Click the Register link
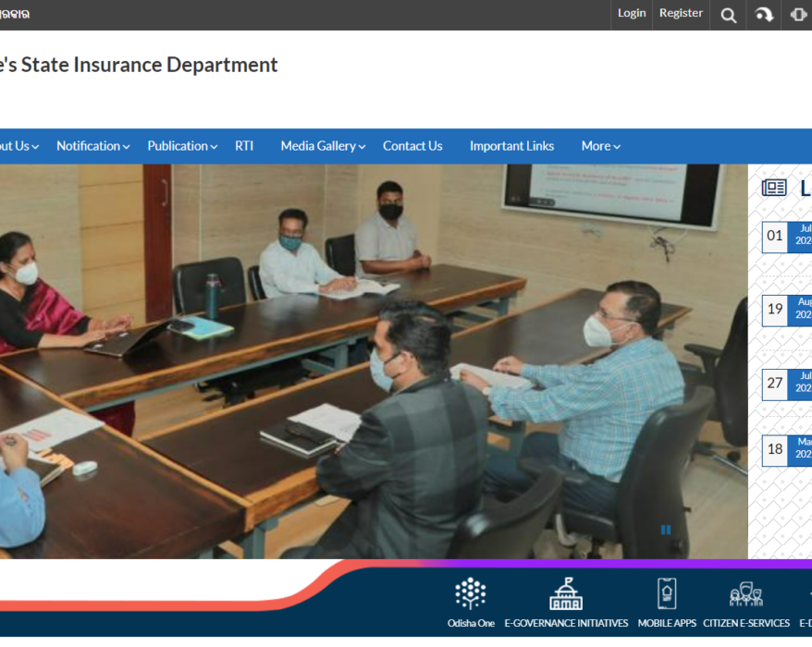 point(681,13)
